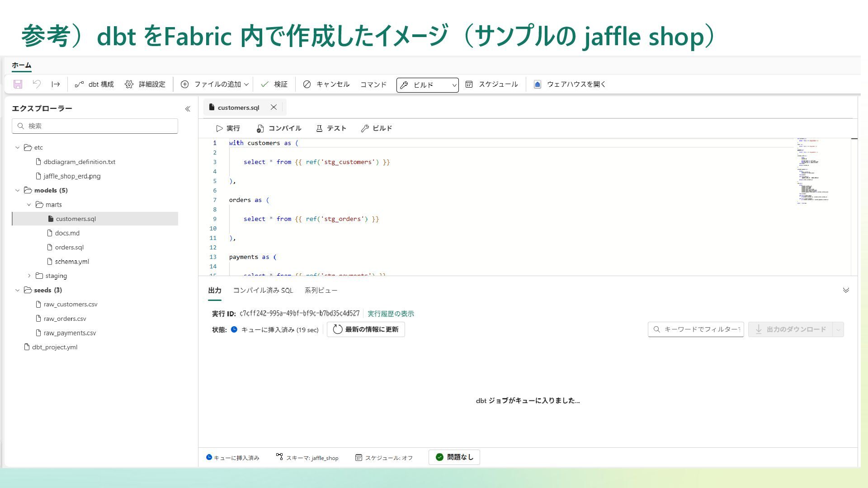Click the arrow-to-right indent icon
Image resolution: width=868 pixels, height=488 pixels.
pos(56,84)
